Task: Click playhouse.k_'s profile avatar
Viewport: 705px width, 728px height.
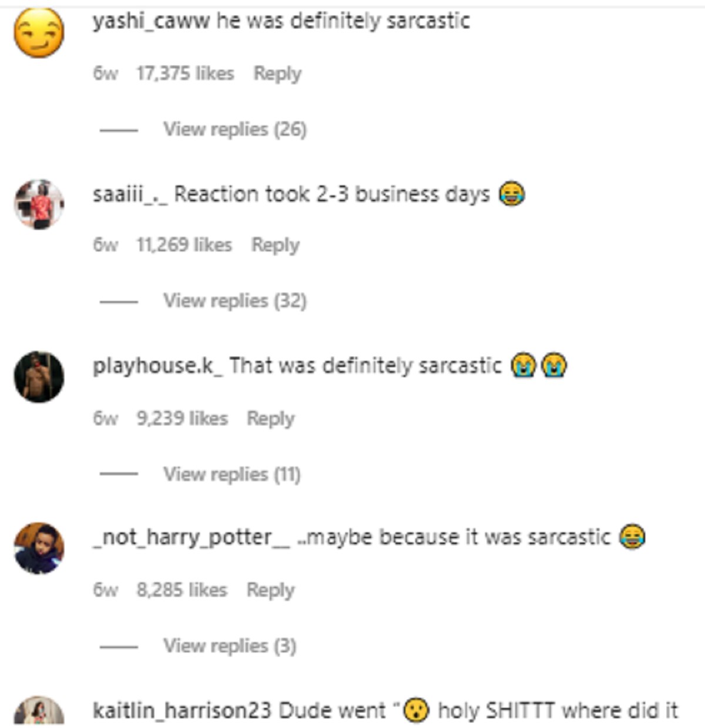Action: tap(39, 376)
